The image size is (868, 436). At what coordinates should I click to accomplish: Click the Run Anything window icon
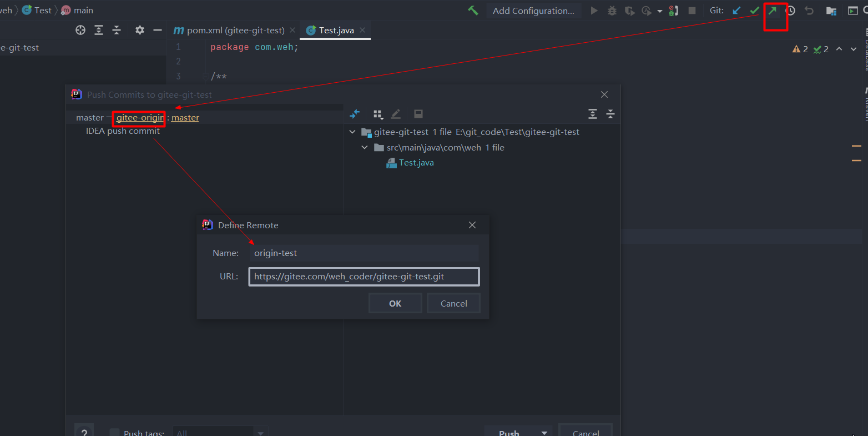pyautogui.click(x=852, y=11)
